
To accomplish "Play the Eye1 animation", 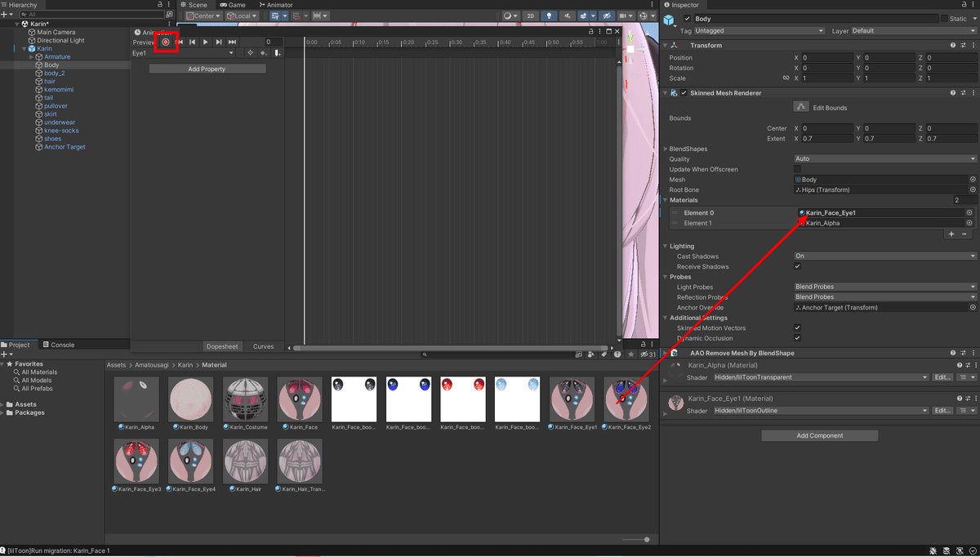I will tap(206, 42).
